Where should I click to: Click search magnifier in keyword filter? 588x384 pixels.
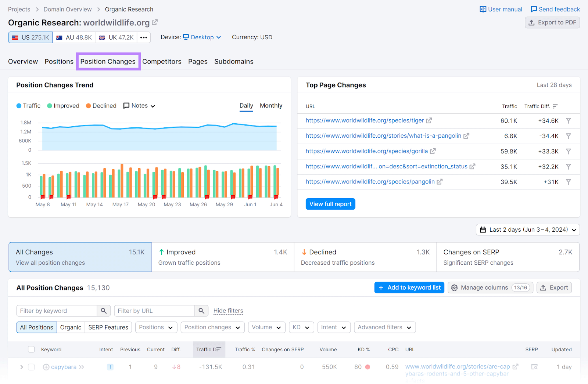tap(104, 311)
